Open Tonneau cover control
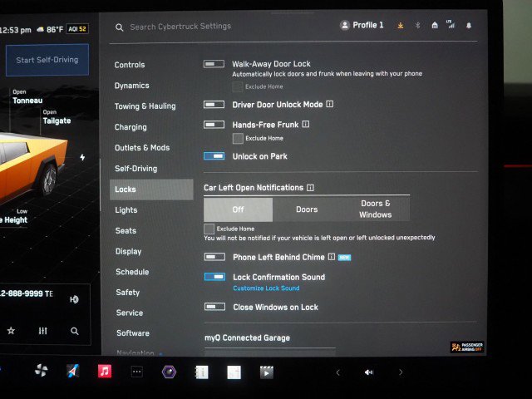This screenshot has height=399, width=532. (x=27, y=96)
